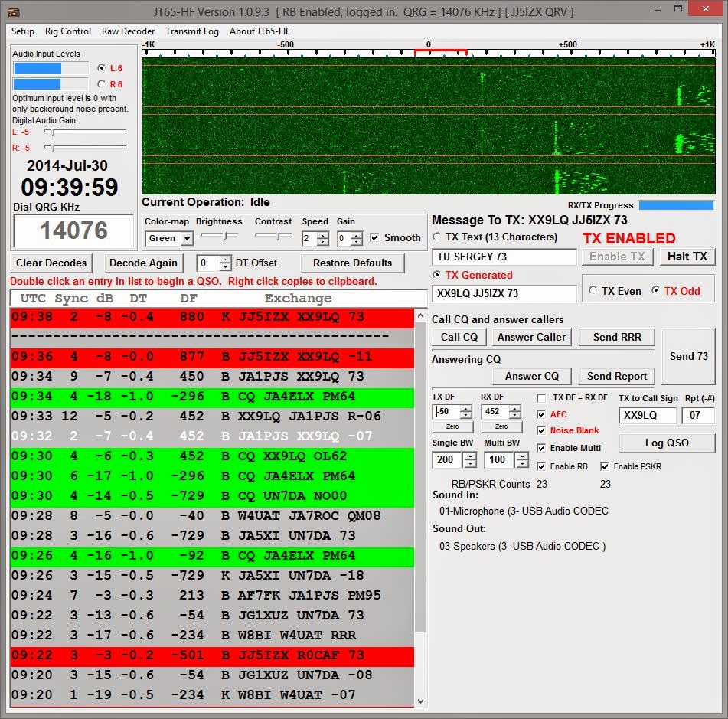Click the waterfall spectrum display
Image resolution: width=728 pixels, height=719 pixels.
tap(429, 126)
